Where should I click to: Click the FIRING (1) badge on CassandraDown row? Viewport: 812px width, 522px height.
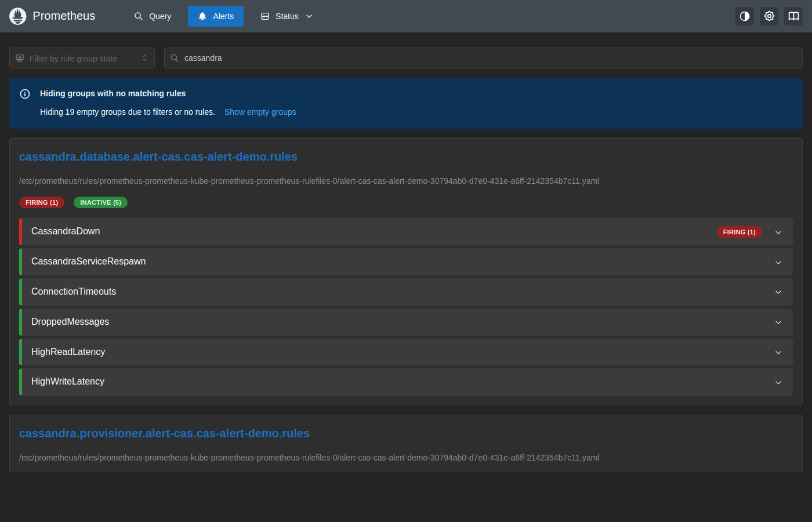click(739, 232)
